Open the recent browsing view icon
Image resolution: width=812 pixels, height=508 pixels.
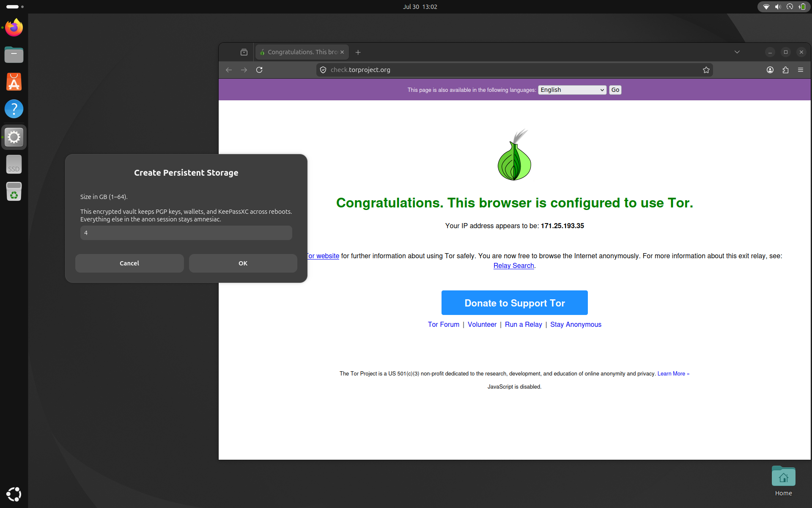pyautogui.click(x=244, y=52)
